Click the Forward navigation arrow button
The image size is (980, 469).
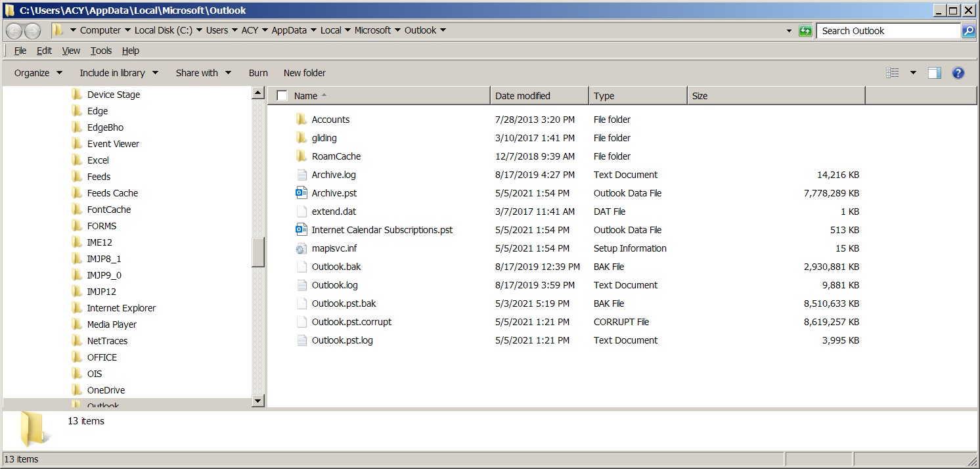click(x=32, y=31)
